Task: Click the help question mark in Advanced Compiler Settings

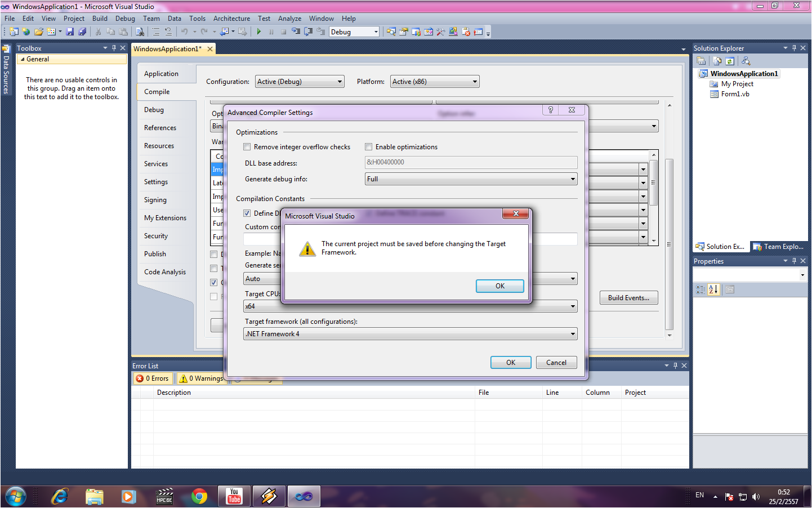Action: (x=550, y=110)
